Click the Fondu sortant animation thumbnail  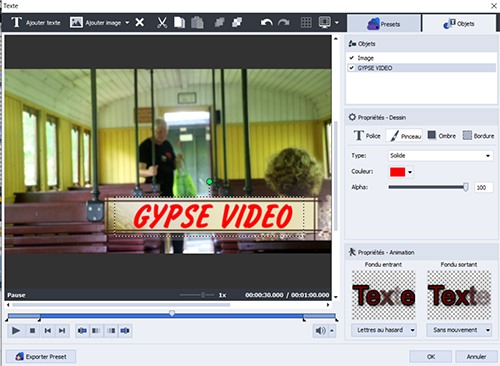[x=459, y=295]
